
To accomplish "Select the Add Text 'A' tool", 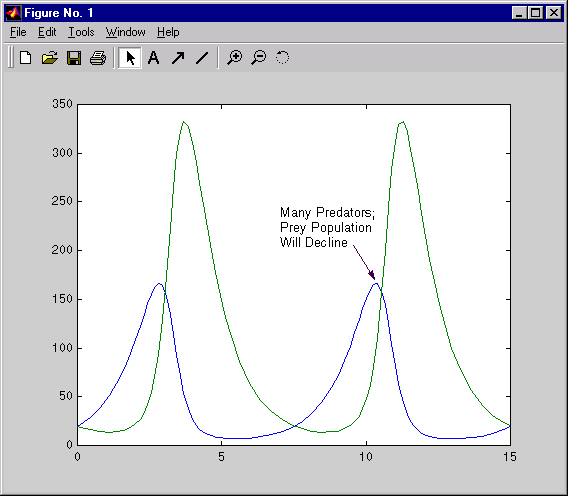I will pos(154,58).
